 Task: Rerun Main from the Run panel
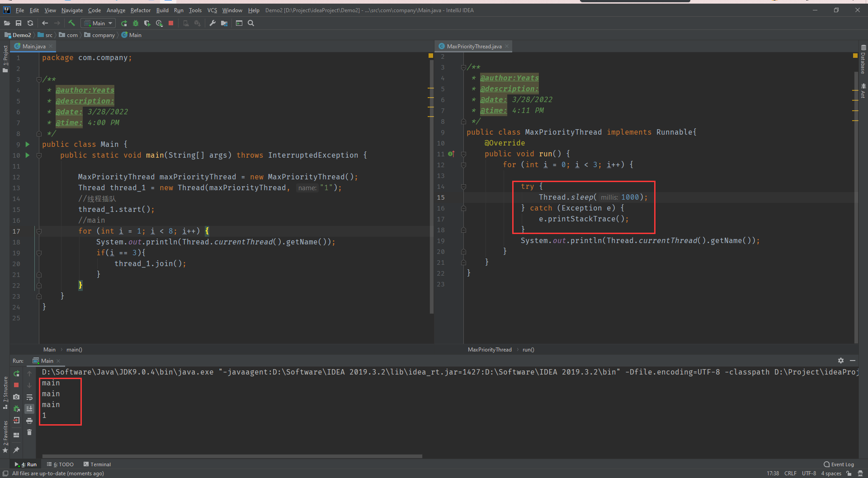pos(16,374)
